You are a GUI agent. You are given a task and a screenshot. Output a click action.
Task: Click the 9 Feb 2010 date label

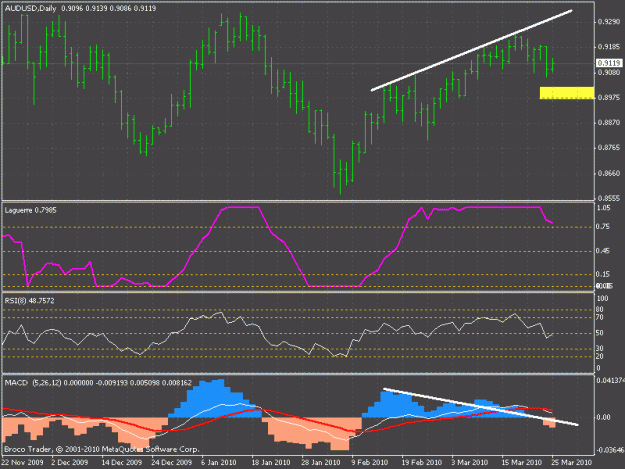[369, 463]
